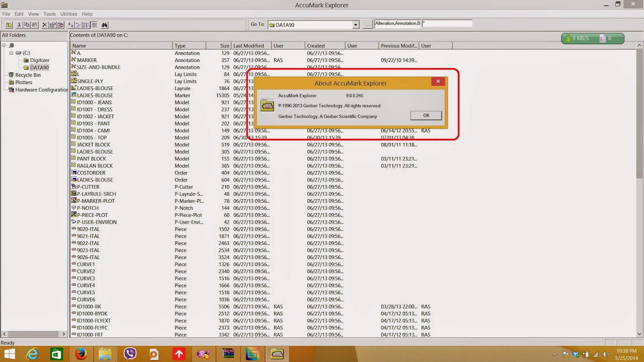Click the red up-arrow taskbar app
The image size is (644, 362).
[179, 354]
